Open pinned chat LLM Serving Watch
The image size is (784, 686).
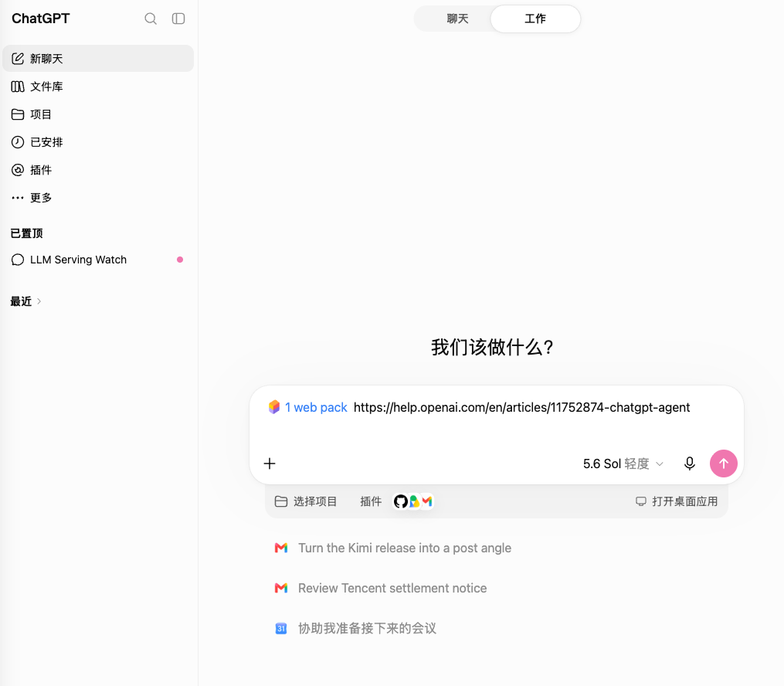[x=98, y=260]
